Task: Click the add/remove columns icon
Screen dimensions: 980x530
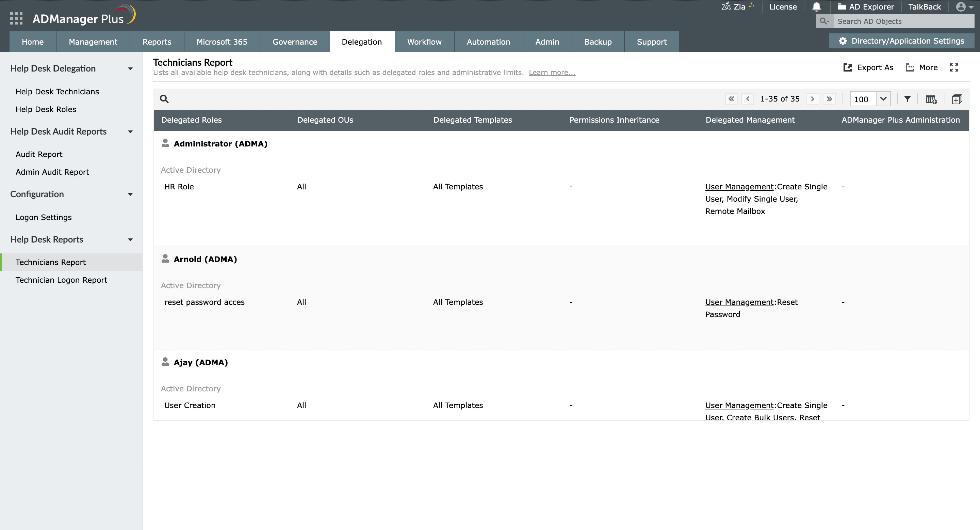Action: coord(931,99)
